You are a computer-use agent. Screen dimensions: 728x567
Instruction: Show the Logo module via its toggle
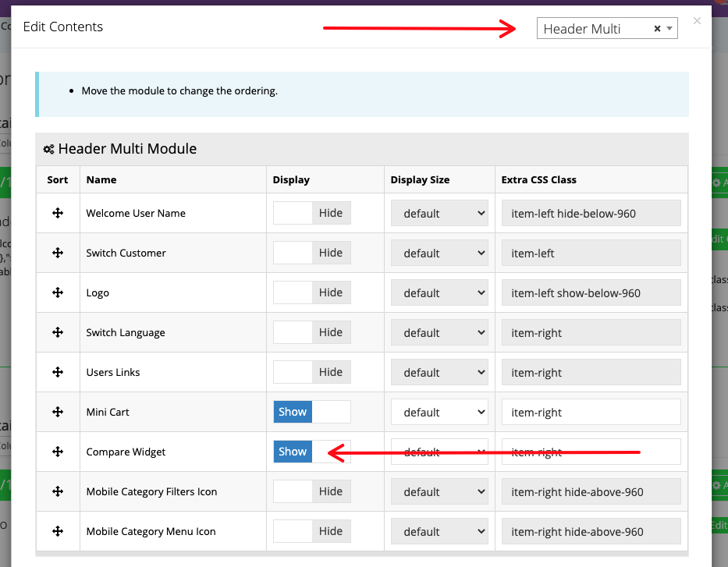(311, 292)
